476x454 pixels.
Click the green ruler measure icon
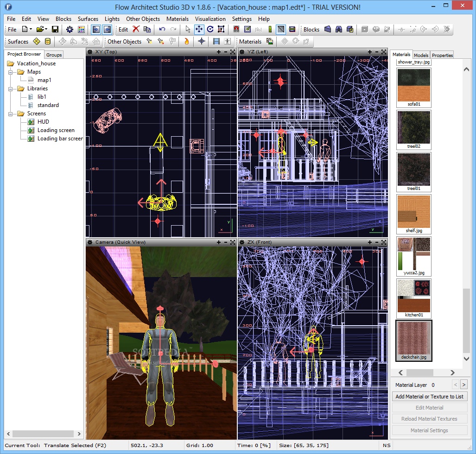270,30
